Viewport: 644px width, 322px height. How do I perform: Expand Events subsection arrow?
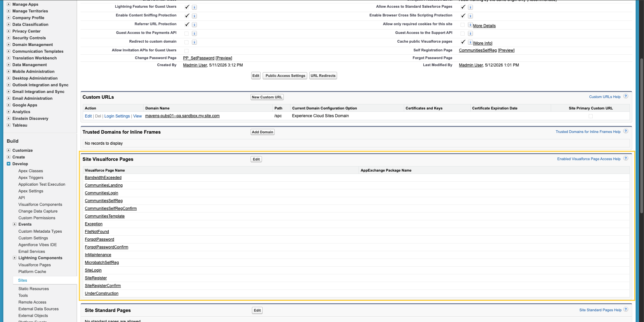tap(15, 224)
